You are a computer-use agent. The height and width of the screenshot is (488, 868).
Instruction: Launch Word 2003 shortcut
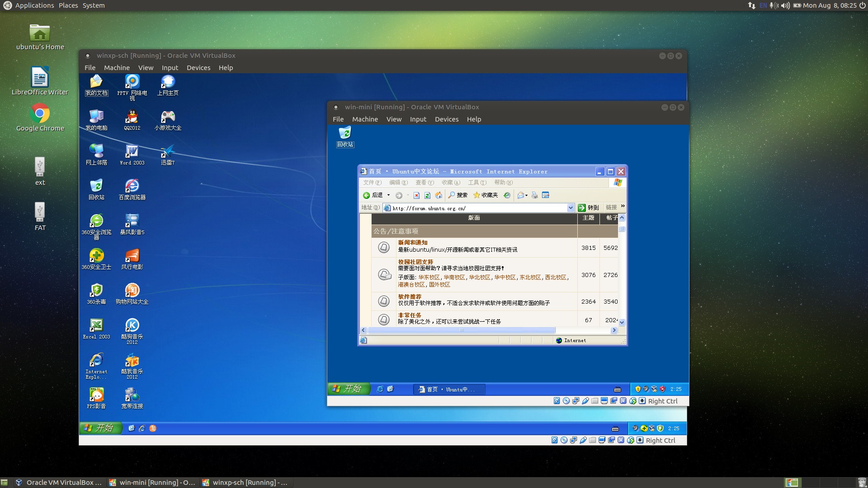(132, 155)
